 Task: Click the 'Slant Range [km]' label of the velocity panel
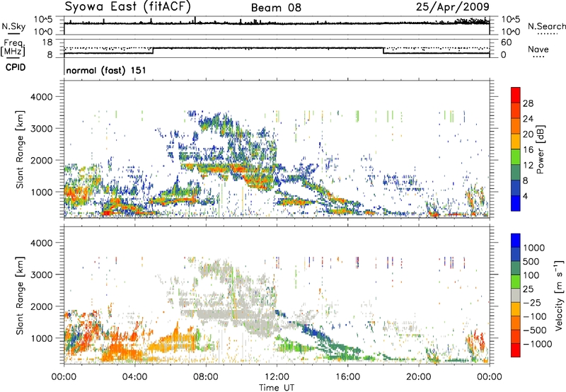[20, 296]
